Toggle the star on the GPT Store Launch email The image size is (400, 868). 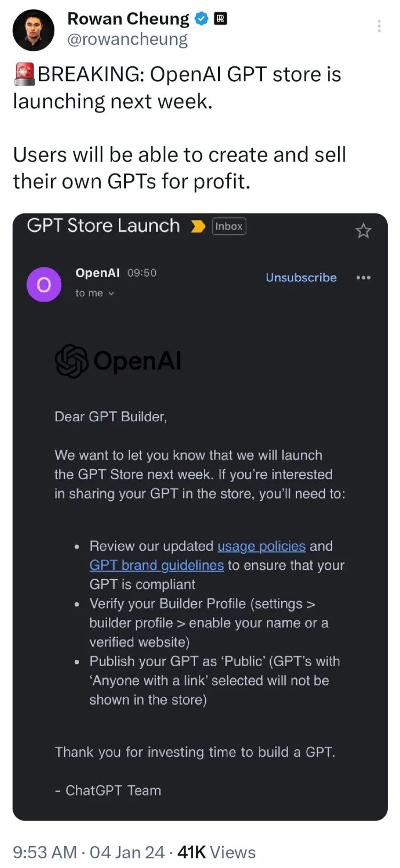pyautogui.click(x=363, y=231)
